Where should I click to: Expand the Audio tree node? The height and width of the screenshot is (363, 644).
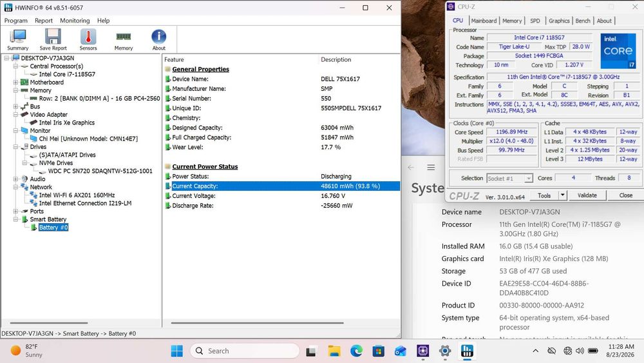click(15, 179)
